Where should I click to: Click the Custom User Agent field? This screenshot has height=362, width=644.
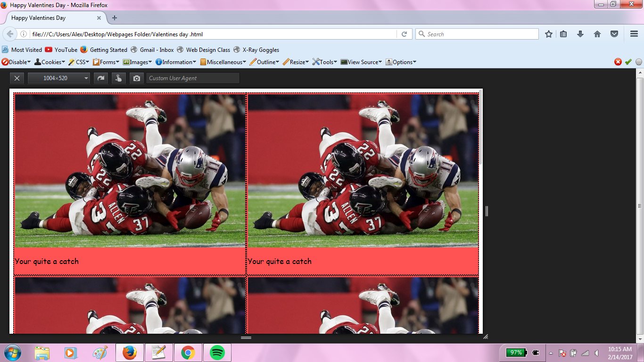pyautogui.click(x=193, y=78)
